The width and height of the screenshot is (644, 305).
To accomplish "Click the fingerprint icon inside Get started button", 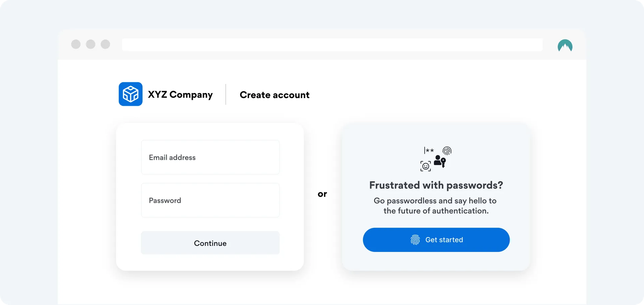I will click(415, 240).
